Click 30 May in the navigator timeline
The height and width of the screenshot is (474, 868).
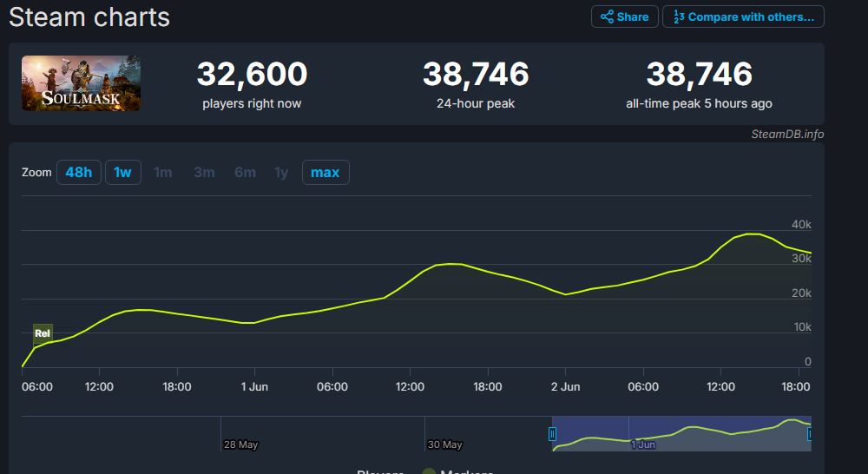tap(444, 444)
